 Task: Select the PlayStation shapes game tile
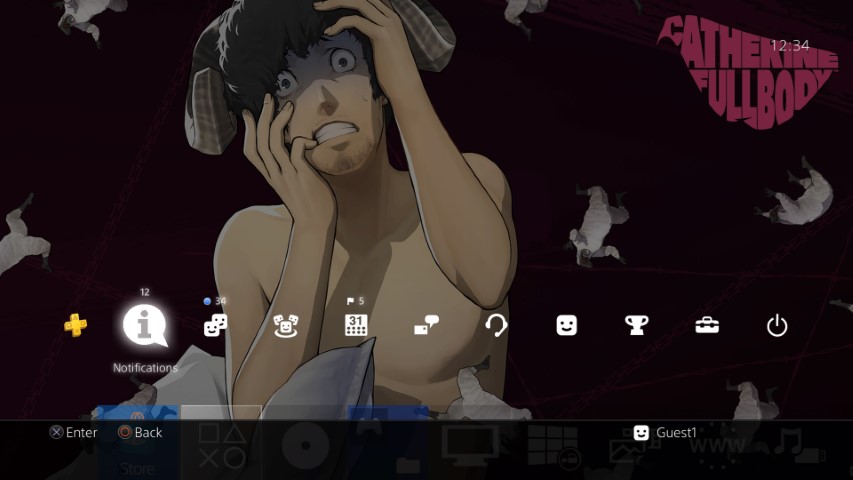click(221, 445)
